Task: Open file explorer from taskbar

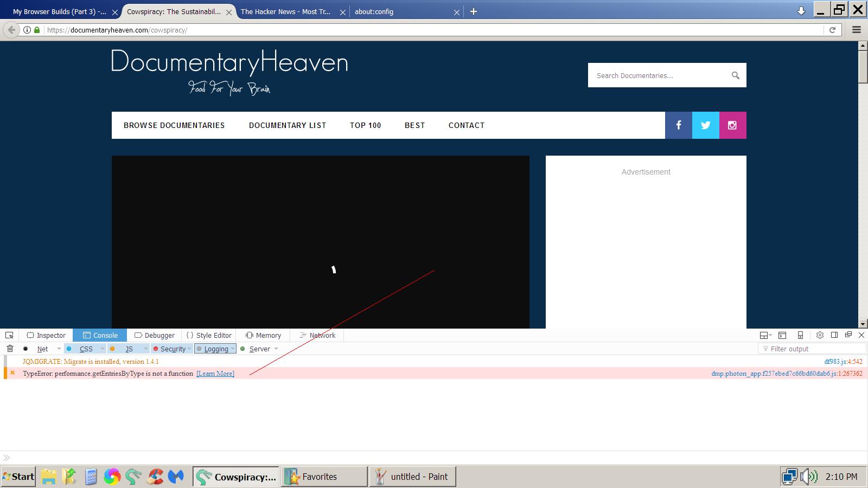Action: pos(48,477)
